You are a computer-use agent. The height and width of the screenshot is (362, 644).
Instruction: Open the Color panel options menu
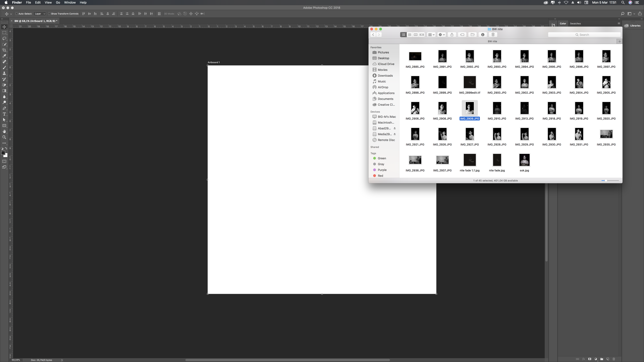[x=619, y=23]
